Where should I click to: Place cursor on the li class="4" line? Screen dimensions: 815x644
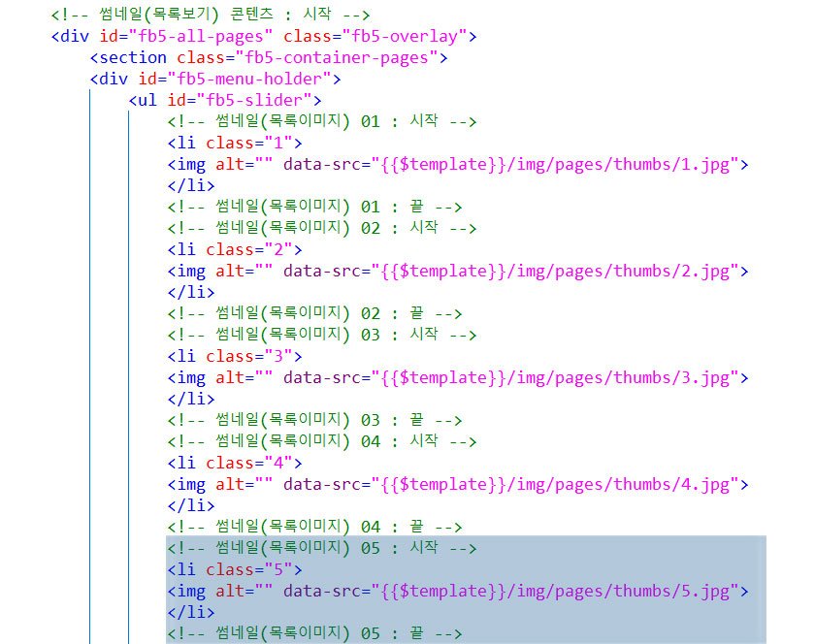click(234, 464)
